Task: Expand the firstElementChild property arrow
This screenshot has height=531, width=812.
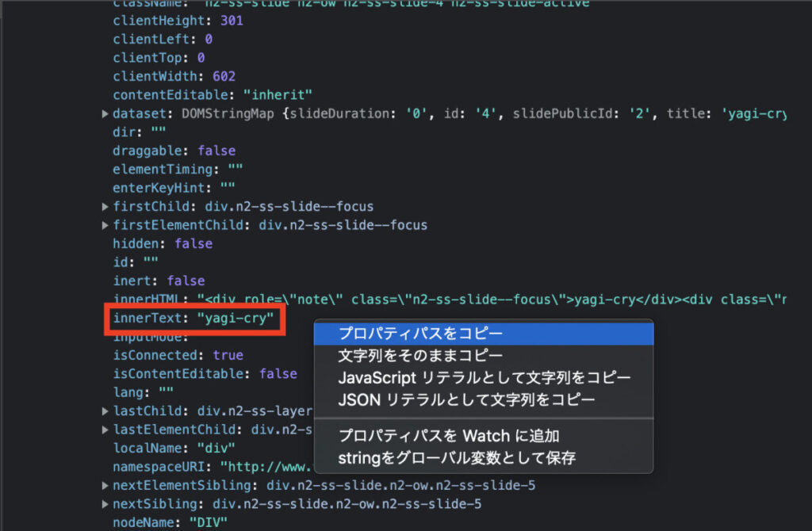Action: point(105,225)
